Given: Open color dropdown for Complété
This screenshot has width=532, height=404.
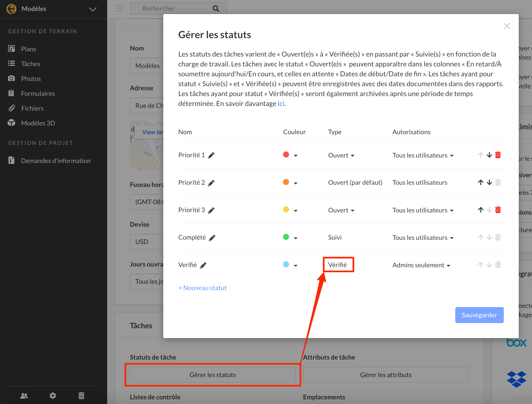Looking at the screenshot, I should coord(296,238).
